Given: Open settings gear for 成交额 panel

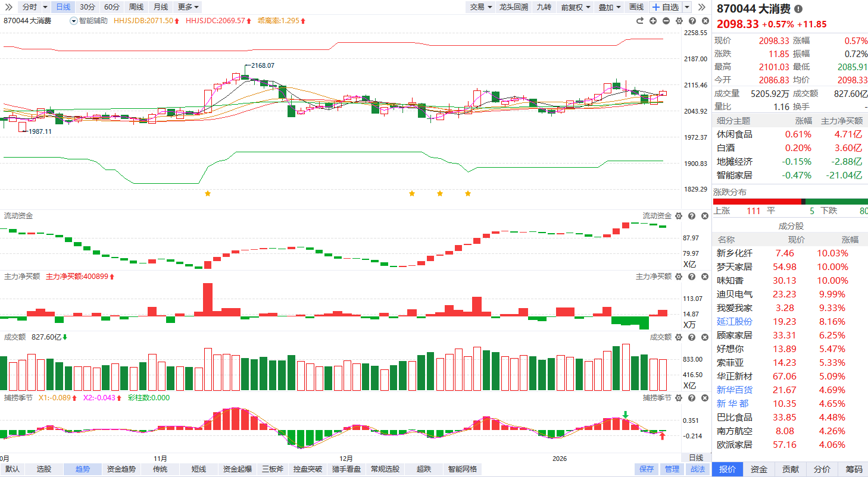Looking at the screenshot, I should [x=679, y=337].
